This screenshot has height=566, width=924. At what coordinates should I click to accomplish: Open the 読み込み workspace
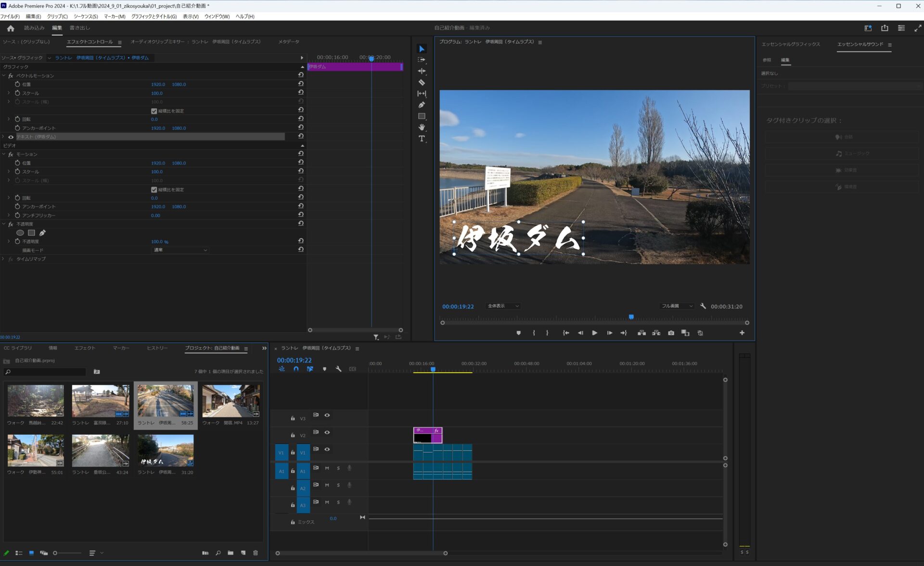click(34, 28)
